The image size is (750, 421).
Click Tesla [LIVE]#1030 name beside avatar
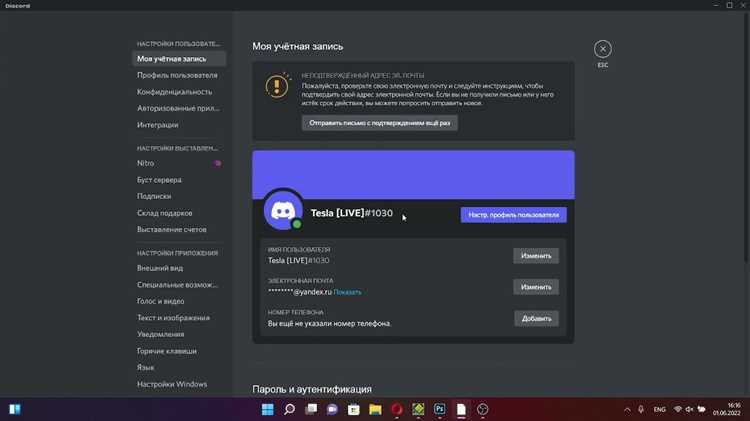352,213
